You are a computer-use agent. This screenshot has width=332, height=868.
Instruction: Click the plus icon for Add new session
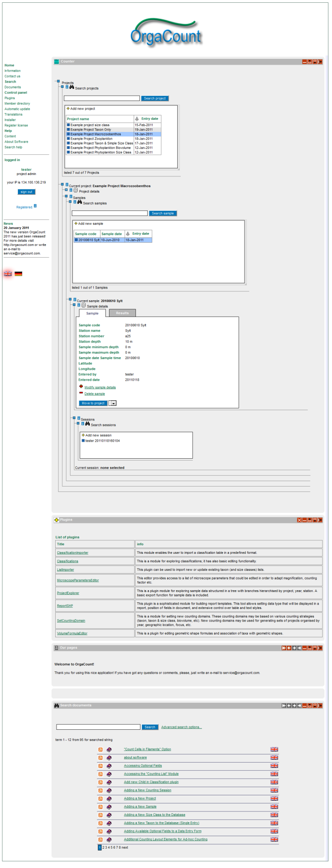pos(83,435)
